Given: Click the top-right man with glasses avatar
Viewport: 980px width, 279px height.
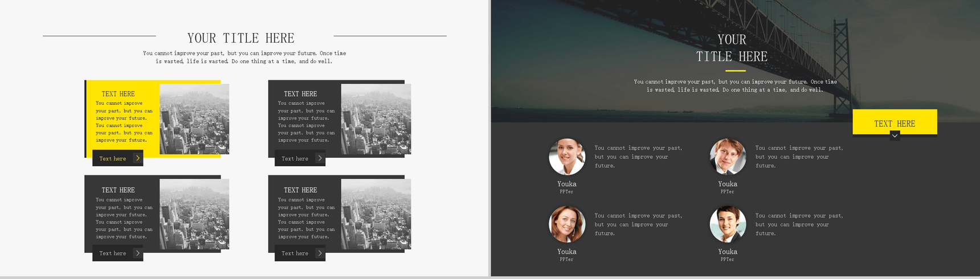Looking at the screenshot, I should 728,157.
